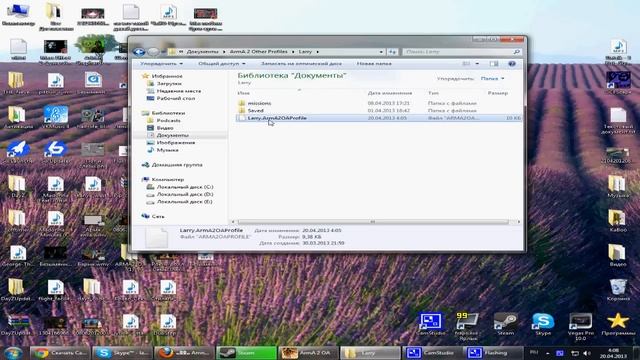640x360 pixels.
Task: Sort by the Тип column header
Action: click(x=433, y=93)
